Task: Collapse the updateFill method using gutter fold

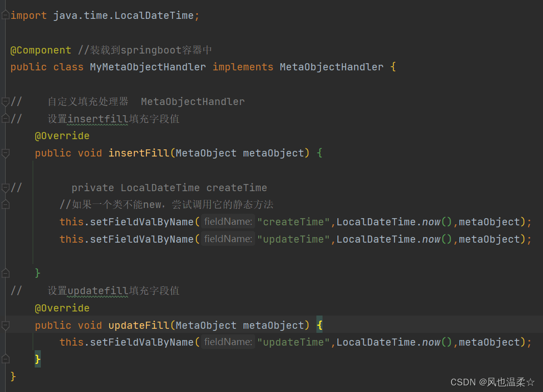Action: click(5, 325)
